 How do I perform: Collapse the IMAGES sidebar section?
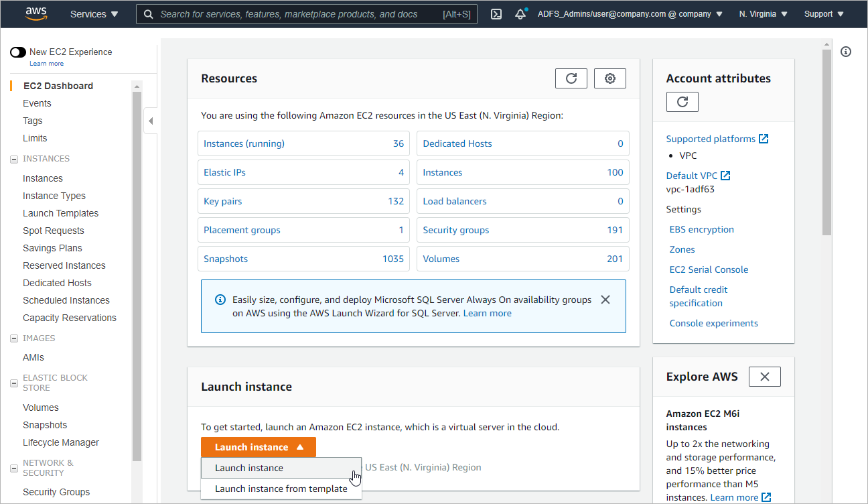click(13, 339)
